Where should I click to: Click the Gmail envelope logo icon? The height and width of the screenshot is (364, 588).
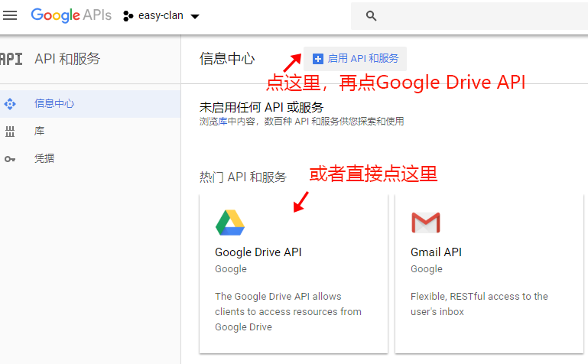[x=426, y=223]
